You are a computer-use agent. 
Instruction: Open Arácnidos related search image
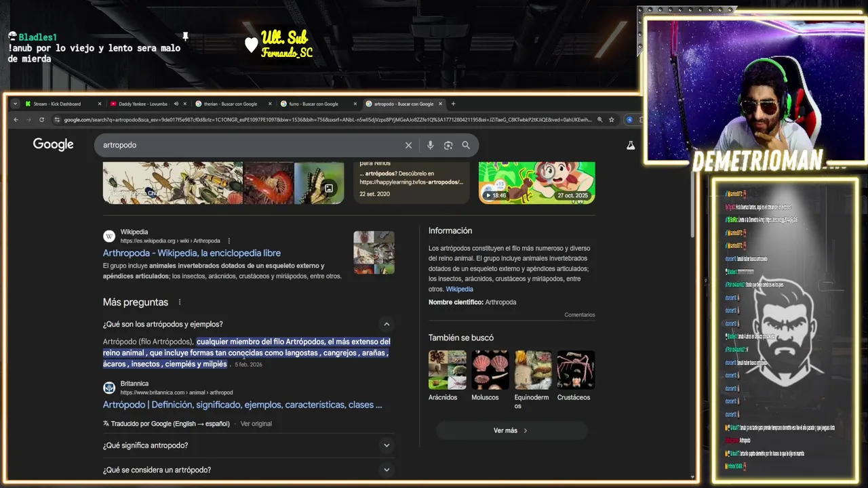pyautogui.click(x=448, y=370)
